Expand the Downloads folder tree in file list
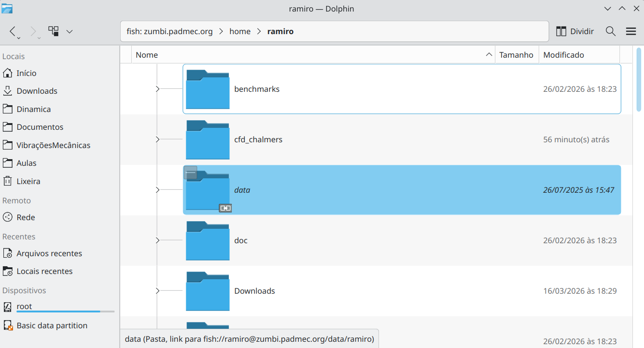Image resolution: width=644 pixels, height=348 pixels. point(157,291)
